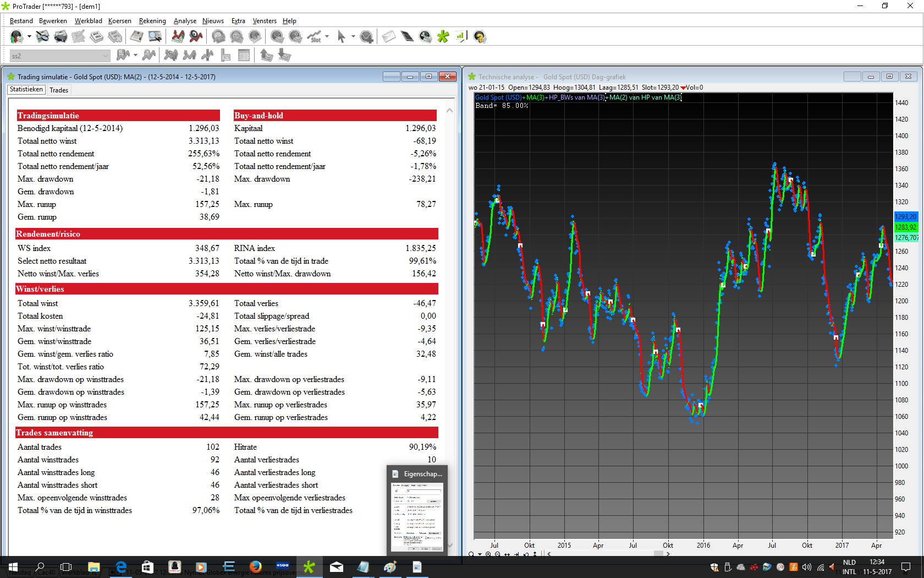This screenshot has width=924, height=578.
Task: Click the chart magnifier tool icon
Action: click(x=471, y=554)
